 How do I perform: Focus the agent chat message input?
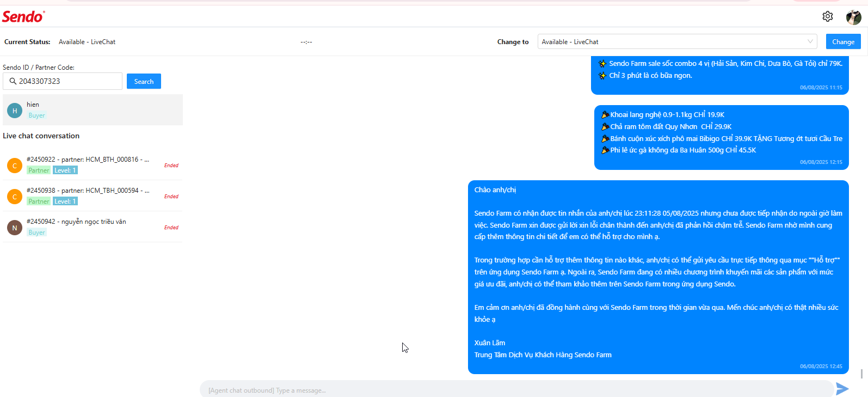516,390
